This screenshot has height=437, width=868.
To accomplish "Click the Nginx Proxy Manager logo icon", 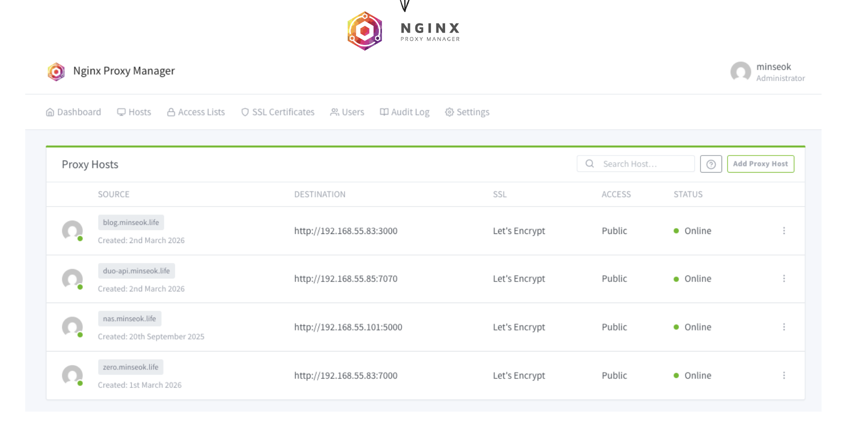I will [56, 71].
